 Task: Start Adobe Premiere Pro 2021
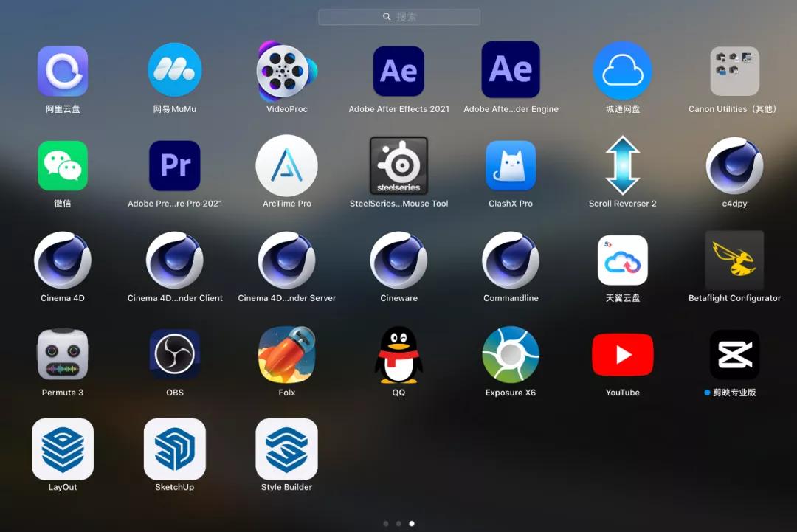(x=175, y=165)
